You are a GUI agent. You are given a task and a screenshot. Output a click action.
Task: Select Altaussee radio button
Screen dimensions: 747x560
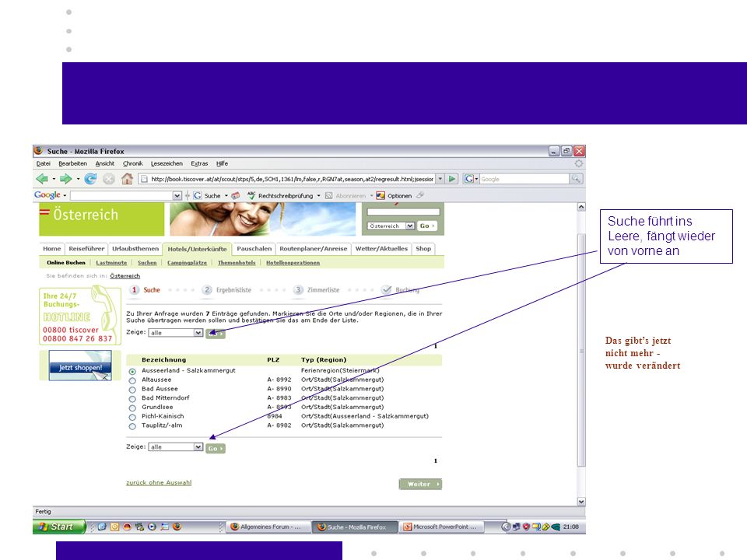(132, 380)
